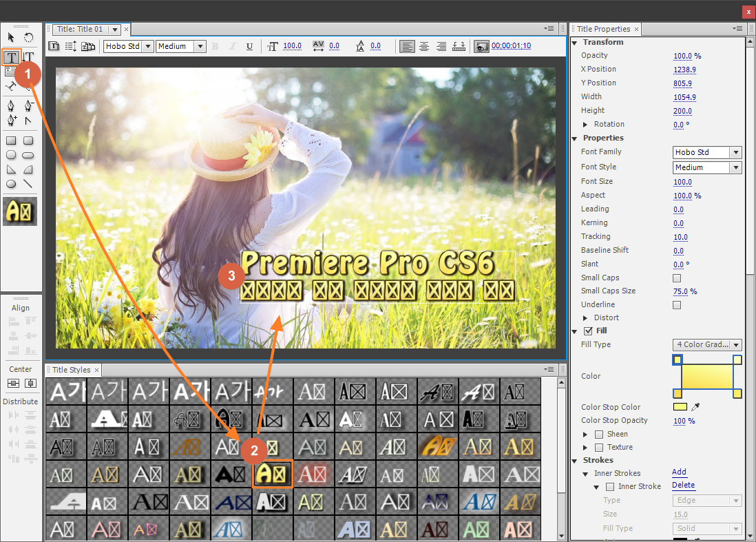
Task: Expand the Rotation property
Action: click(x=585, y=125)
